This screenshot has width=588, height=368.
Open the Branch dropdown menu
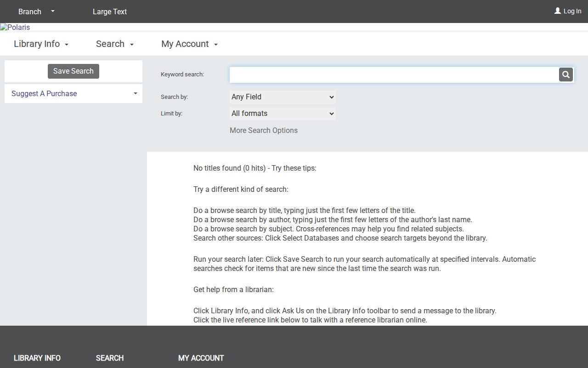(36, 11)
